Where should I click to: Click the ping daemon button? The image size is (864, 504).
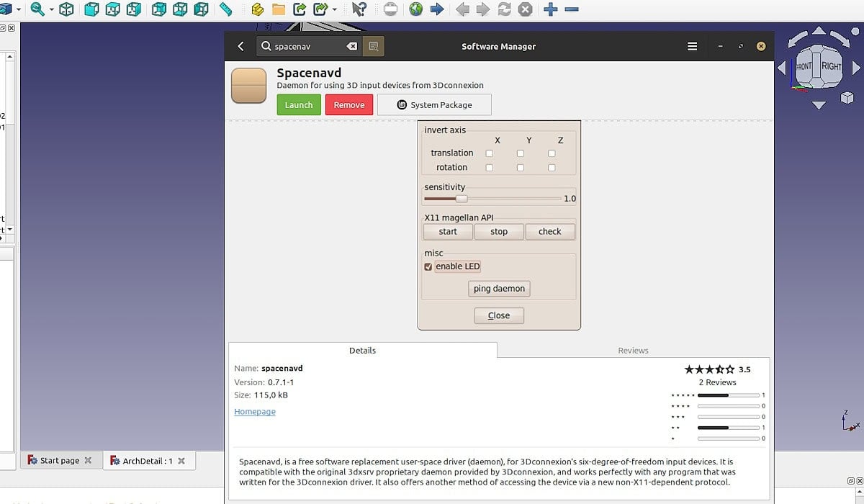pos(499,289)
